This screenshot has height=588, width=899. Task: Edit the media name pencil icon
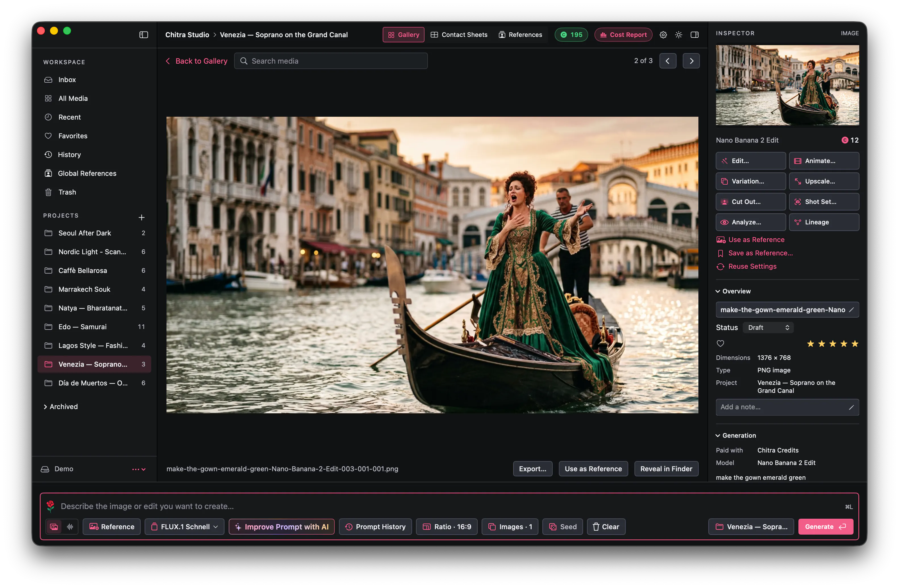[851, 310]
